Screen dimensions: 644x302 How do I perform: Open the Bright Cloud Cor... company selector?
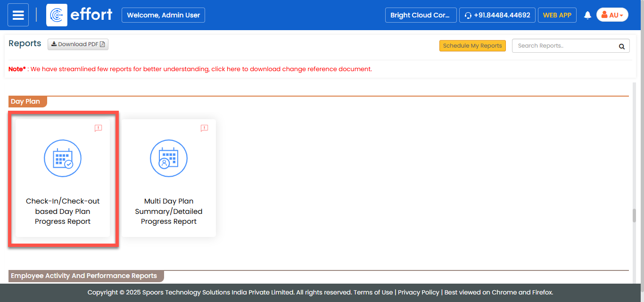[x=421, y=15]
